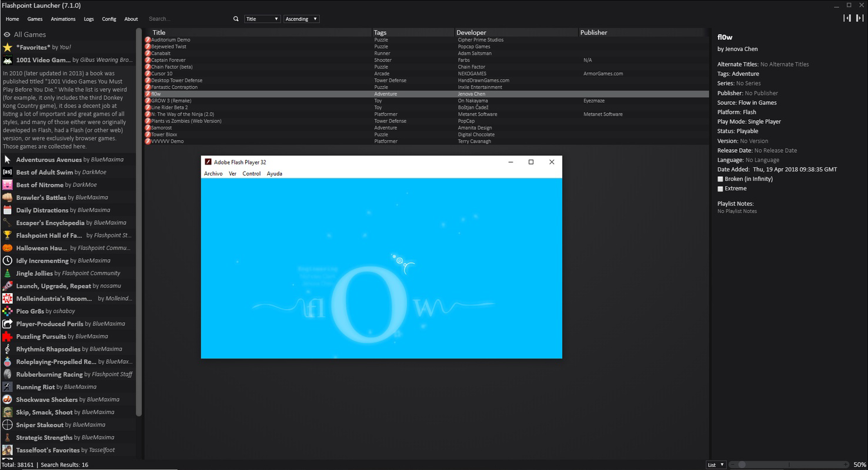Adjust the game scale slider handle
This screenshot has width=868, height=470.
click(742, 465)
